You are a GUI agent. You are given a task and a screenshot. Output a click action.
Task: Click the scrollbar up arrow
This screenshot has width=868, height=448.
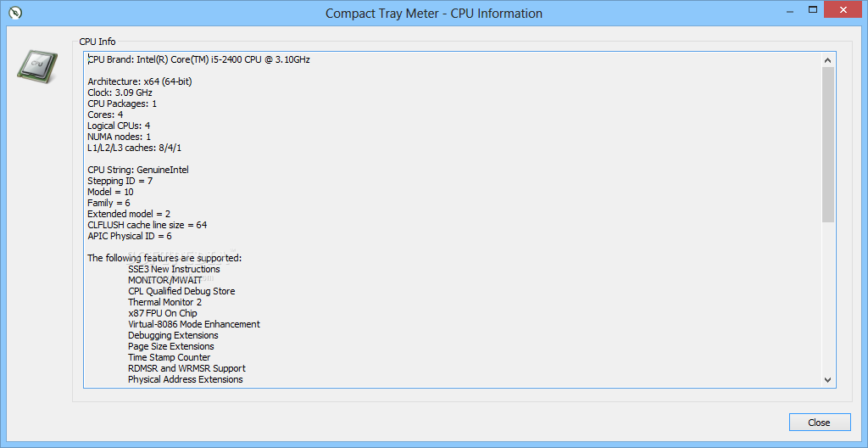tap(827, 60)
